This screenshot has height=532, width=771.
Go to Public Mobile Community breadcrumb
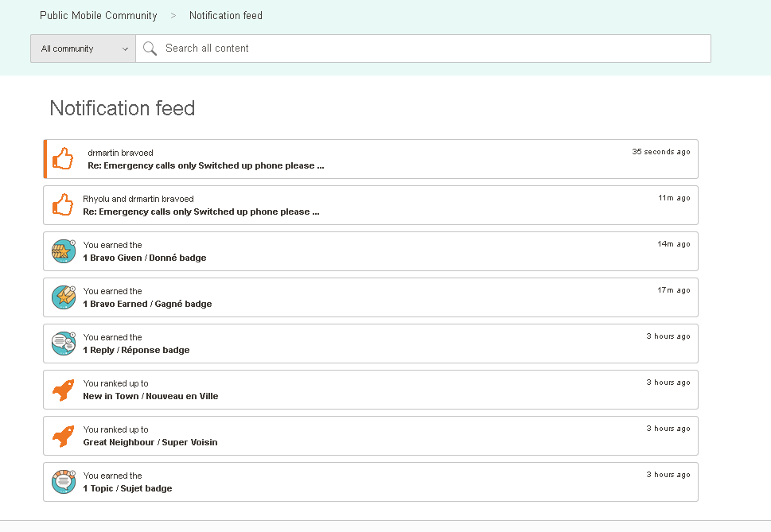(x=98, y=15)
